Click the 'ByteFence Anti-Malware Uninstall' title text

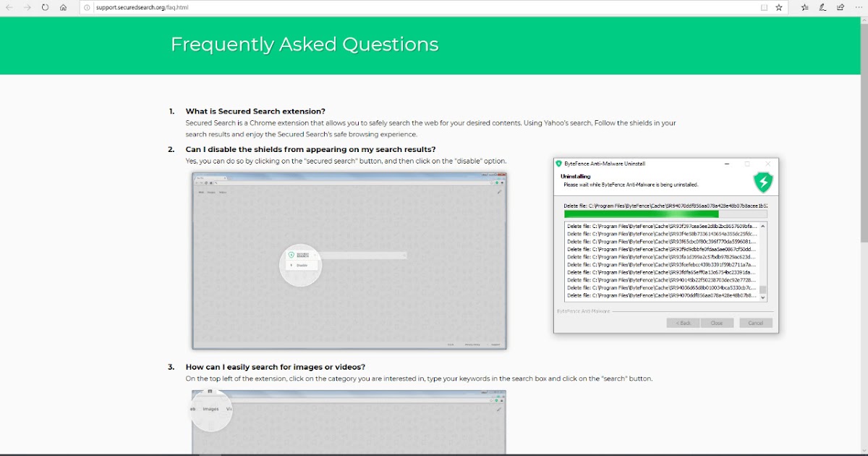[605, 164]
